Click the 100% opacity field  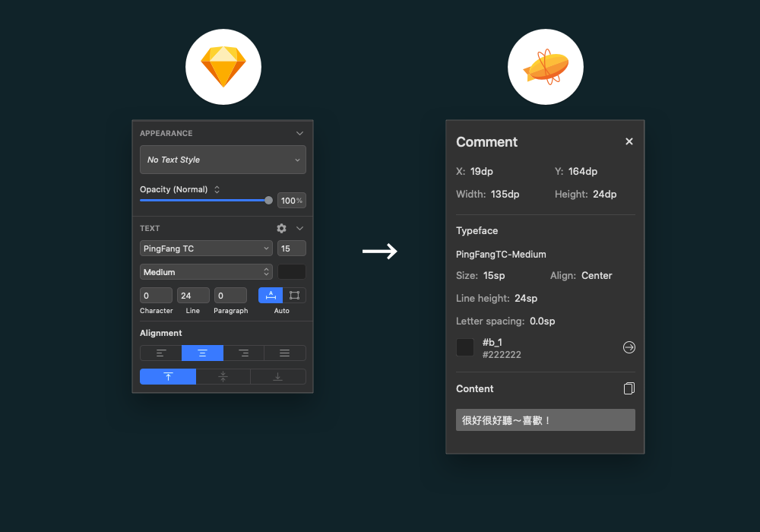point(291,201)
